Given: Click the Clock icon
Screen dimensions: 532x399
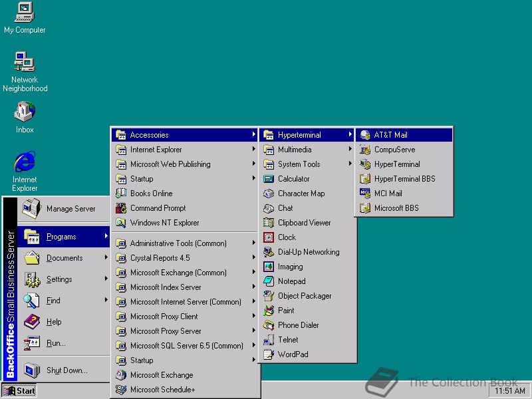Looking at the screenshot, I should click(x=269, y=237).
